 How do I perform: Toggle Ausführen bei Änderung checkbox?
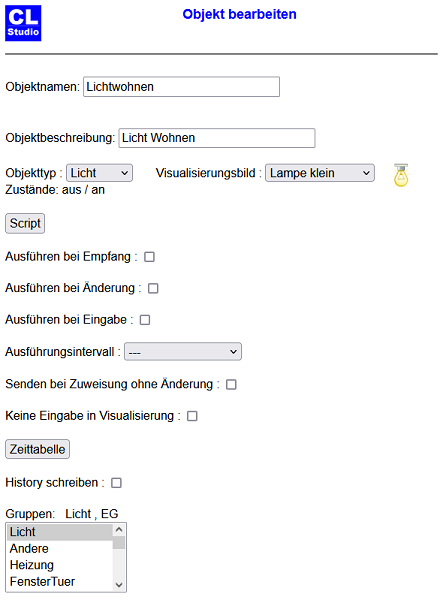(153, 288)
